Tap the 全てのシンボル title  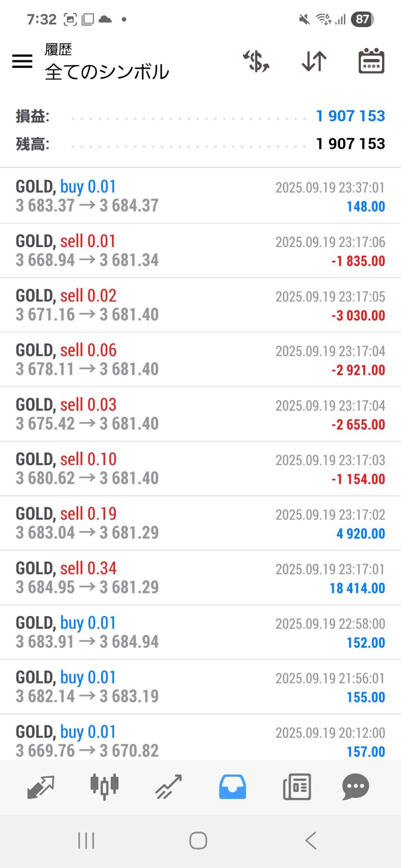click(x=107, y=72)
